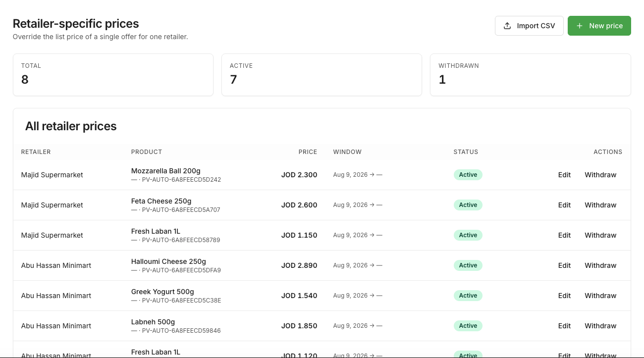Click the All retailer prices heading
The height and width of the screenshot is (358, 644).
point(71,126)
